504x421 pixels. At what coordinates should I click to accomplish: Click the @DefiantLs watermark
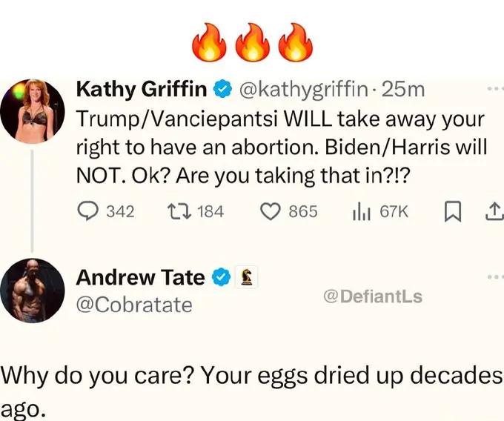(373, 296)
